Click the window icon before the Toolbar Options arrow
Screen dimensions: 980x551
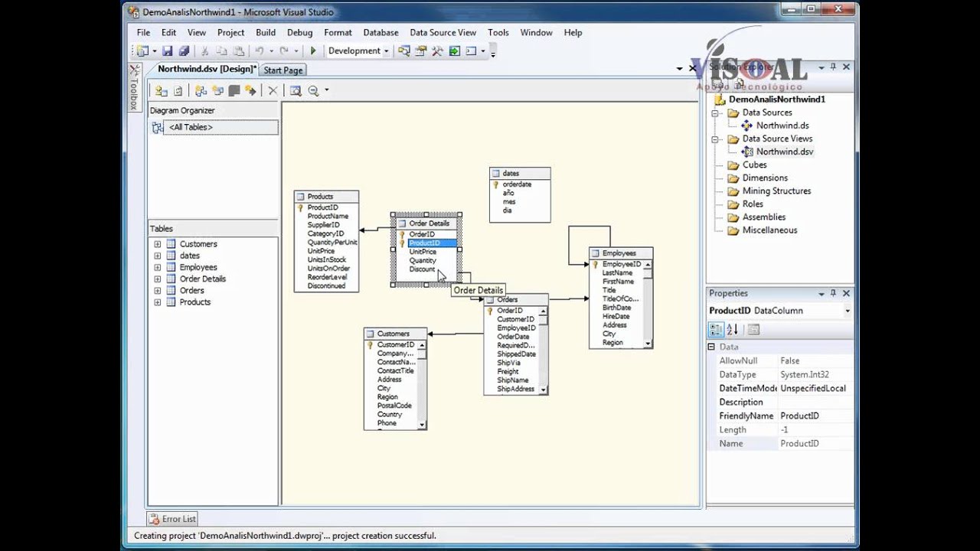click(x=471, y=51)
